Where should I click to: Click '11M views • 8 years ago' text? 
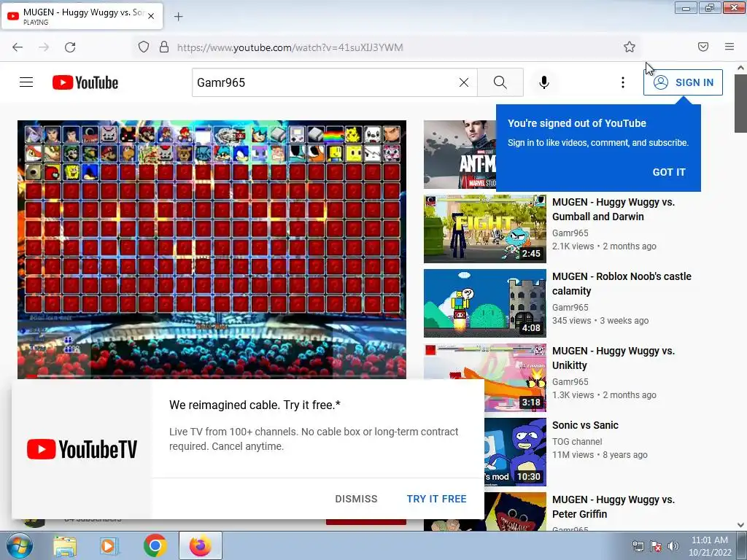600,455
